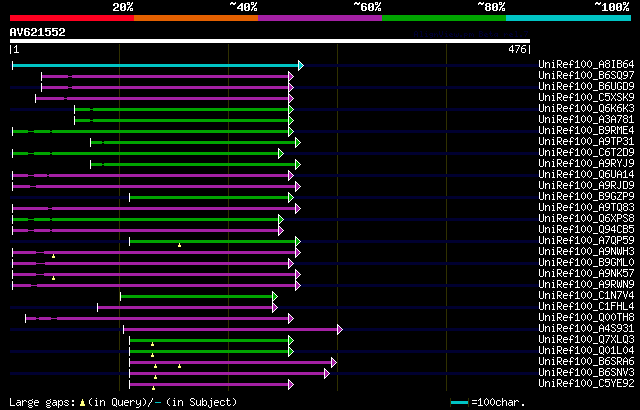Screen dimensions: 640x410
Task: Click the yellow gap marker under the C5YE92 alignment
Action: [153, 388]
